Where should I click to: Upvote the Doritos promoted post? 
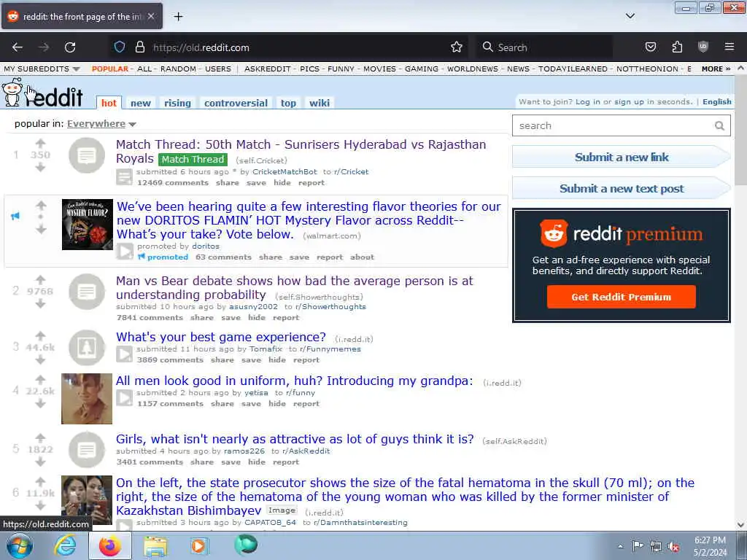(x=41, y=205)
